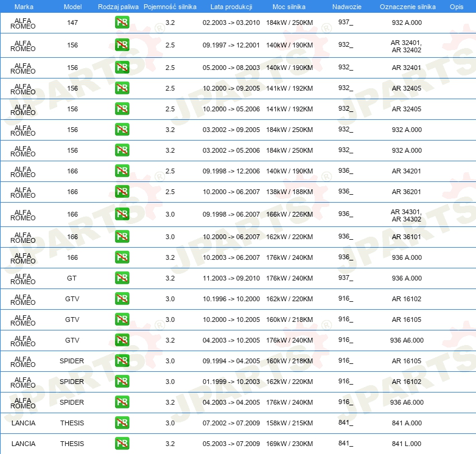Click the Nadwozie column header
476x454 pixels.
347,7
